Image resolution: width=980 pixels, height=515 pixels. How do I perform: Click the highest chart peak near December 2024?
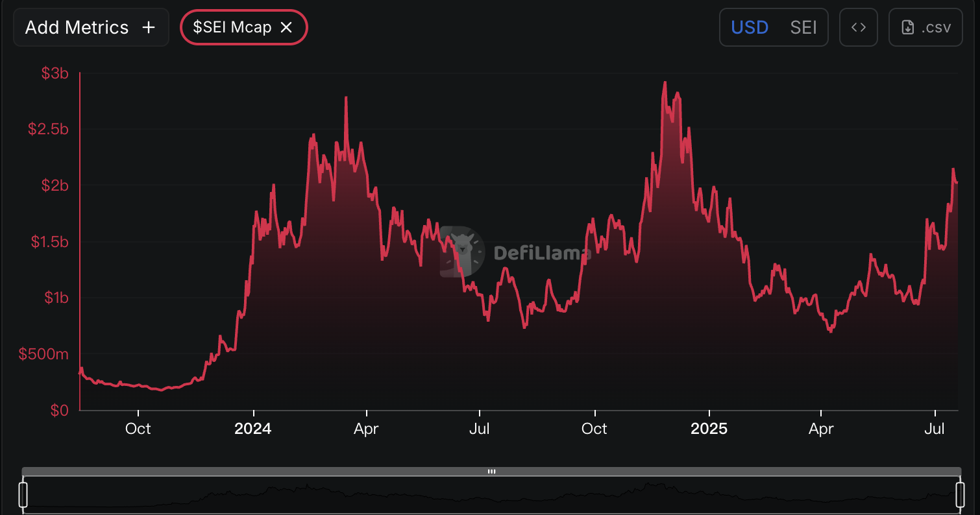click(665, 83)
